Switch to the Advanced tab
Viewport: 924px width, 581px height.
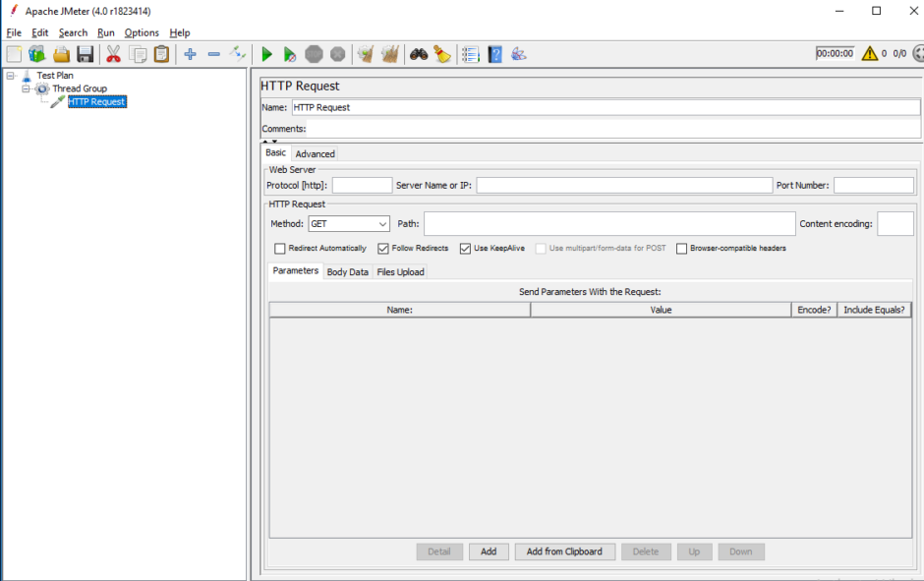316,153
